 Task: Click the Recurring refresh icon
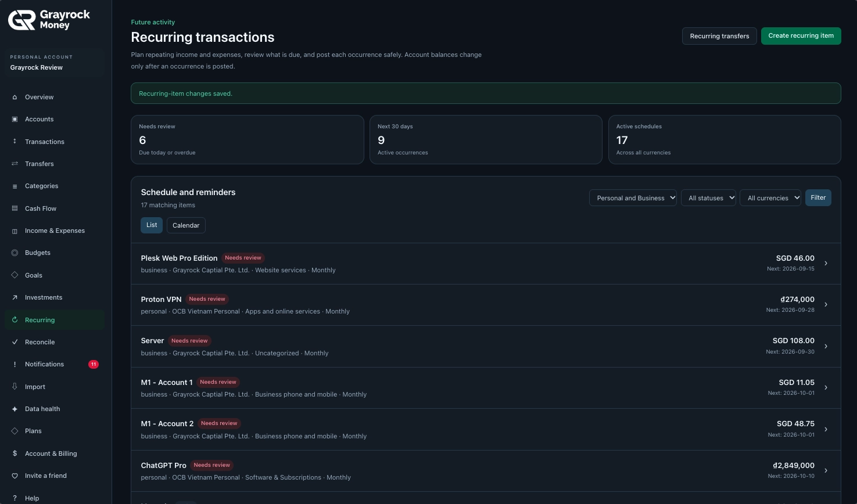(15, 320)
